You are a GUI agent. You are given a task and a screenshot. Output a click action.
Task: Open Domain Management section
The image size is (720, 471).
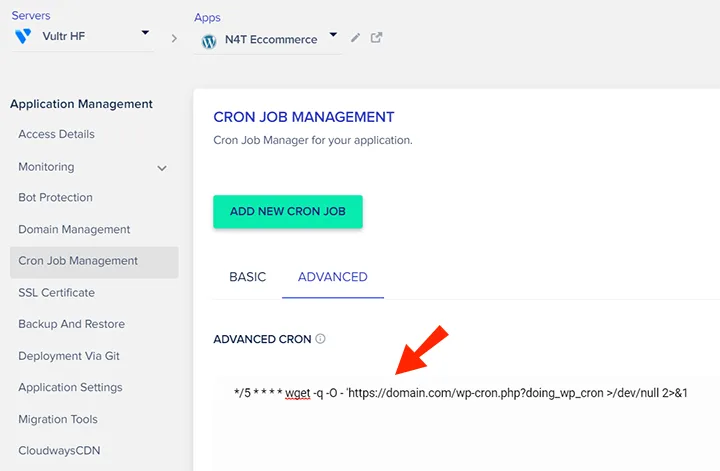(x=74, y=229)
